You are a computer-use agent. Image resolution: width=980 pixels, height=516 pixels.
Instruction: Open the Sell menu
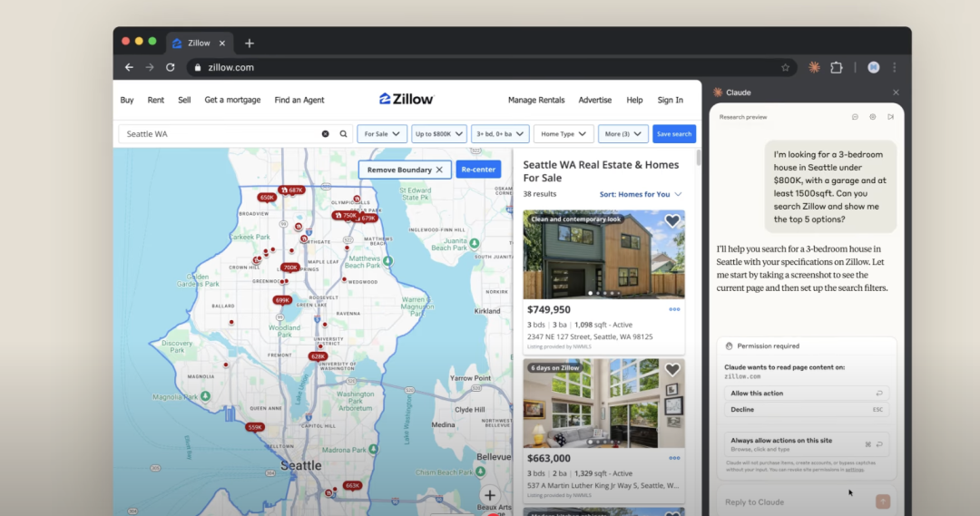tap(184, 100)
